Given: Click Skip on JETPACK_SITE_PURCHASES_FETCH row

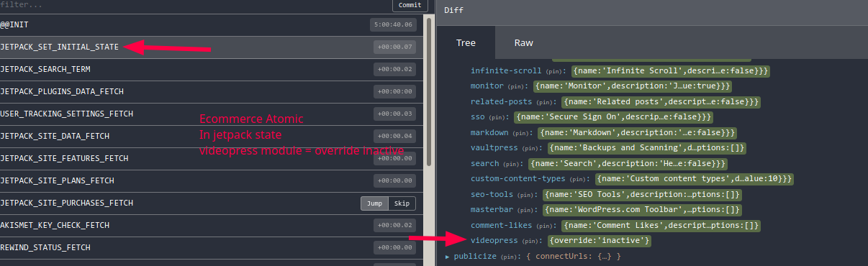Looking at the screenshot, I should point(402,203).
